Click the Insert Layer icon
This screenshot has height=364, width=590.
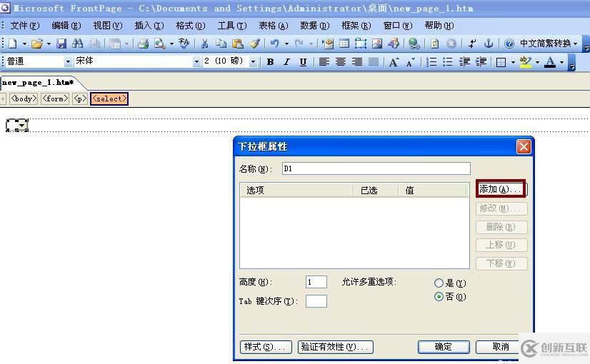coord(361,44)
